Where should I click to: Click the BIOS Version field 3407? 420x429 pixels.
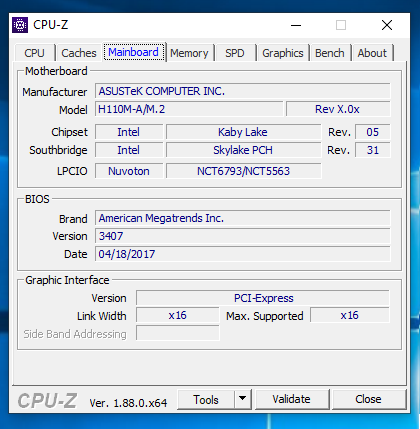pyautogui.click(x=243, y=236)
